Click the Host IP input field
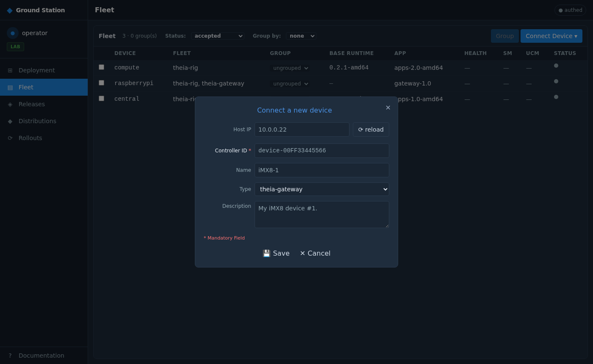Viewport: 593px width, 364px height. [x=302, y=130]
